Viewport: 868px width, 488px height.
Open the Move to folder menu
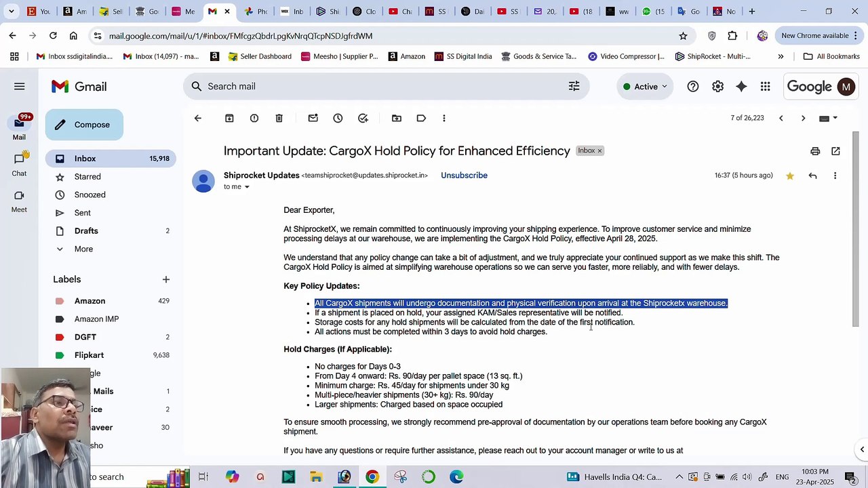[397, 118]
